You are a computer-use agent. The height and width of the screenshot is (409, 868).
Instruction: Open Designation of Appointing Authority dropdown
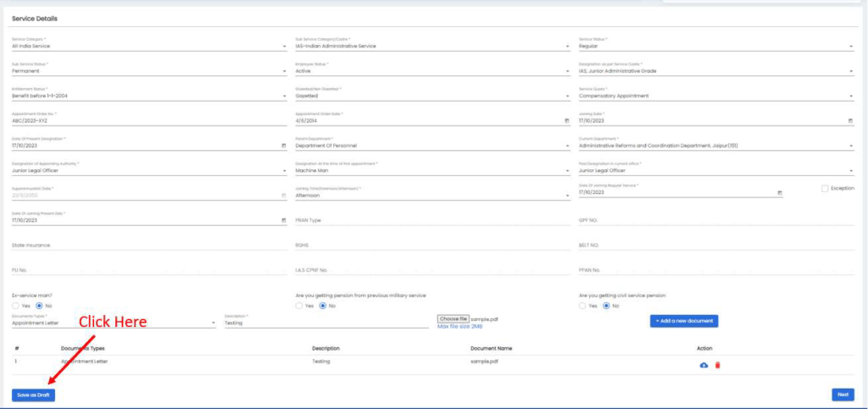pyautogui.click(x=149, y=171)
